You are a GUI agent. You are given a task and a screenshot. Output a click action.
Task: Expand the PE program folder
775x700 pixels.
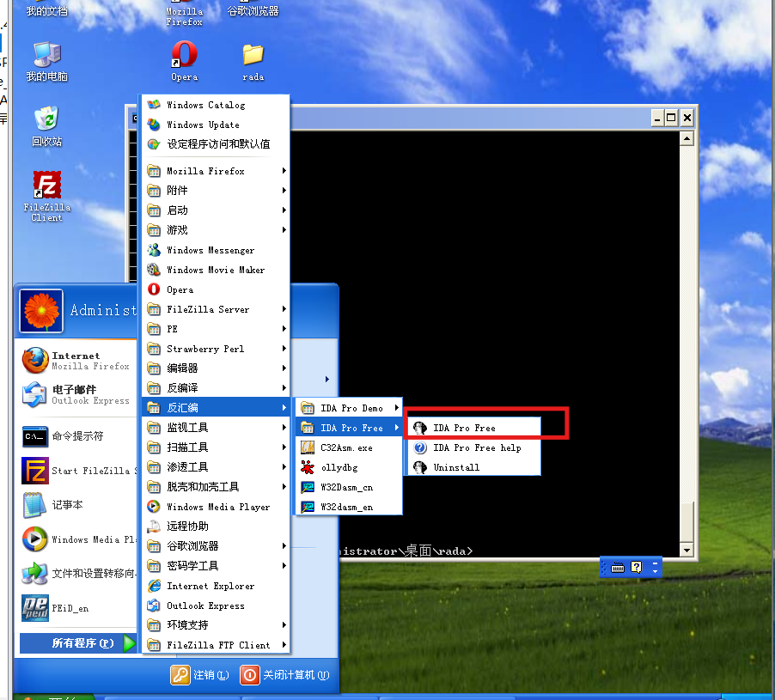[x=216, y=329]
